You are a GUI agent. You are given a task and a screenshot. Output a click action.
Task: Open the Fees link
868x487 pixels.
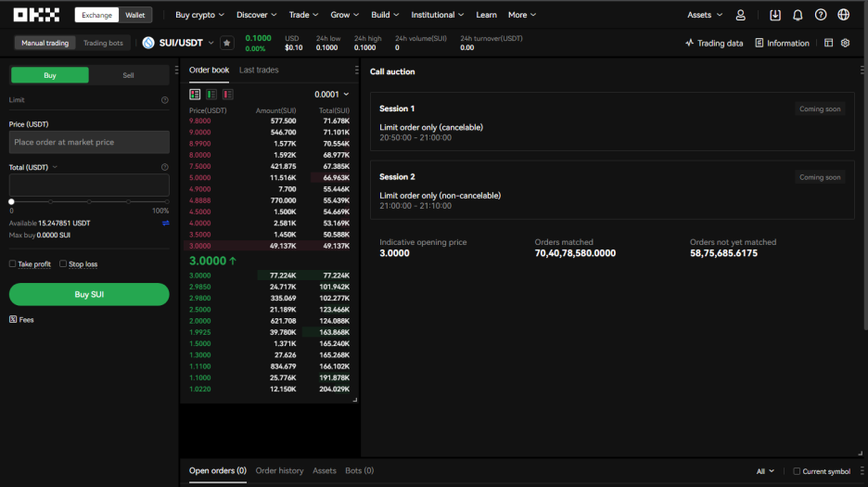point(26,320)
